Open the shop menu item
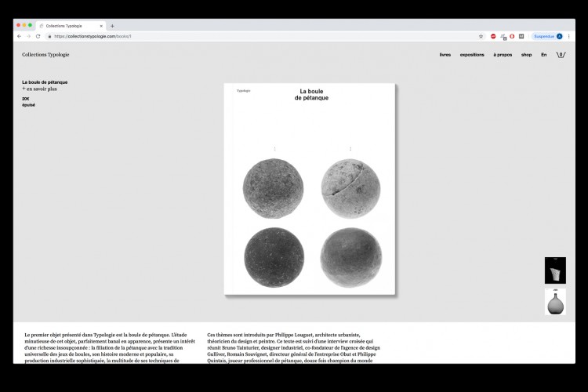The width and height of the screenshot is (588, 392). point(527,55)
